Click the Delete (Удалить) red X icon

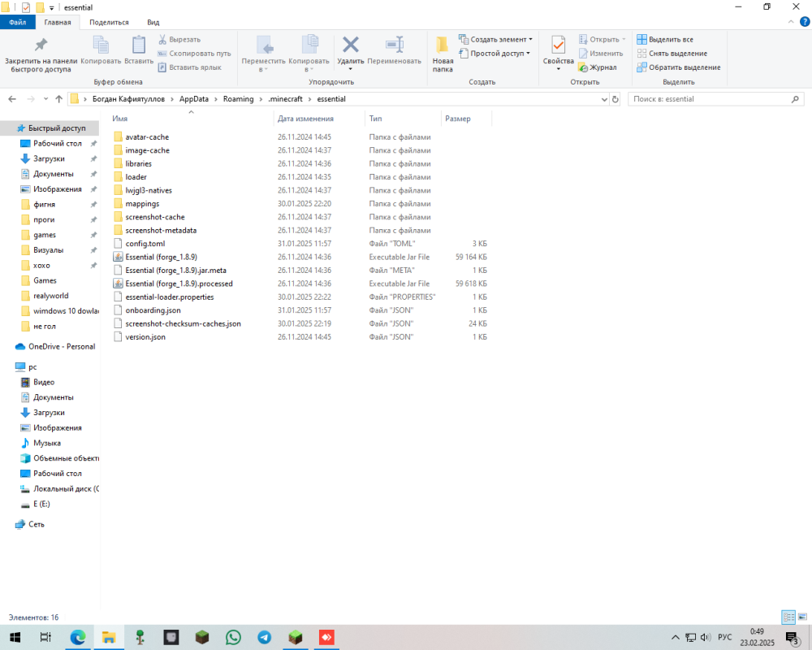pyautogui.click(x=351, y=45)
